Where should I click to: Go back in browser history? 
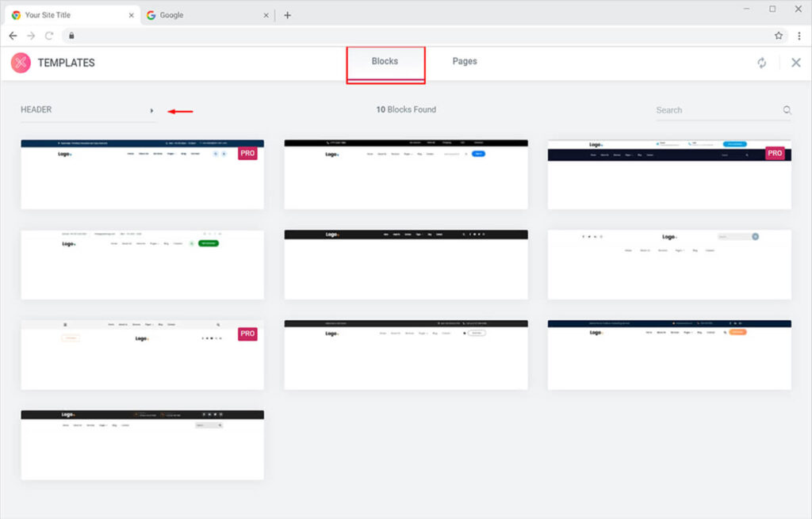click(13, 36)
